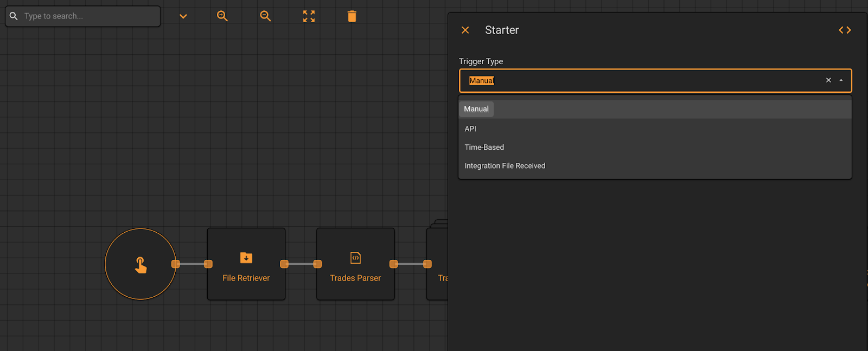Click the fit-to-screen expand icon
The height and width of the screenshot is (351, 868).
309,16
